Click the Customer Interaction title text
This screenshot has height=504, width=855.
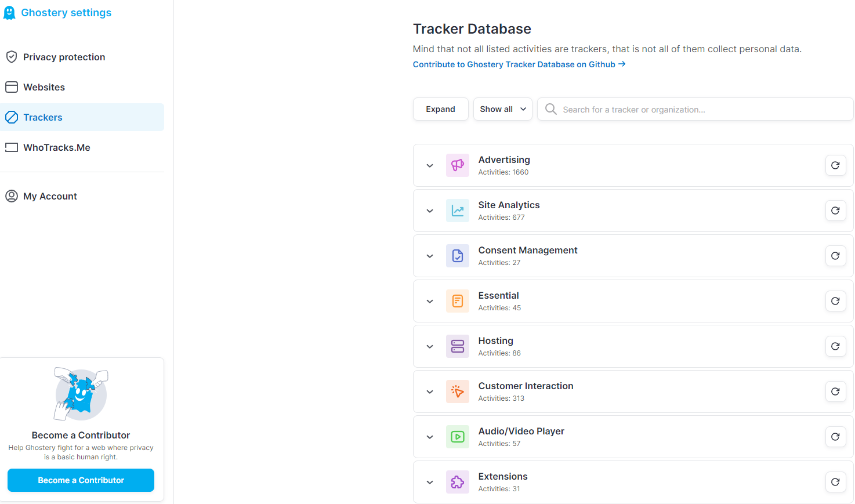(526, 386)
